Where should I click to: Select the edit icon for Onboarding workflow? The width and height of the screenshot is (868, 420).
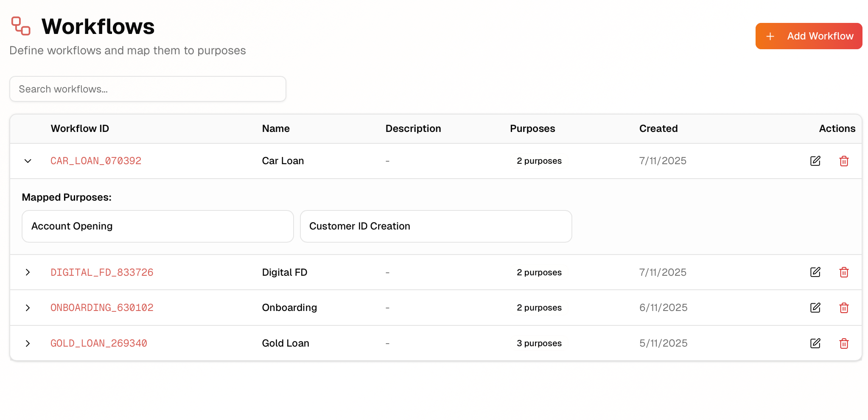pos(815,308)
